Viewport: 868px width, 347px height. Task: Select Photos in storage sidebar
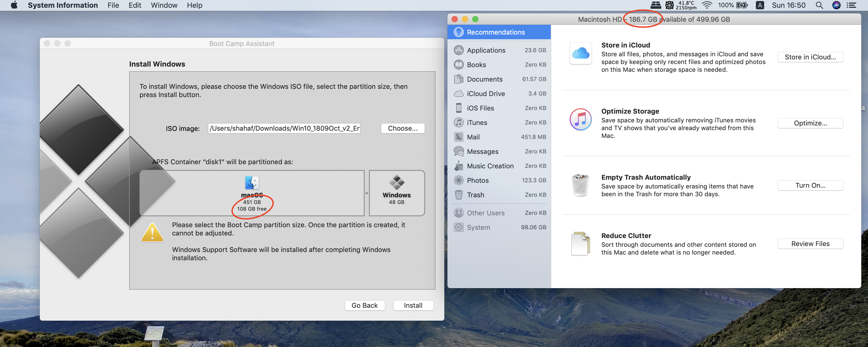[477, 180]
